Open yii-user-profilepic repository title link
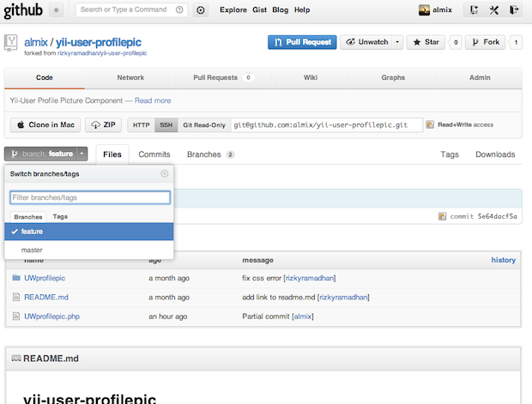532x404 pixels. click(x=99, y=42)
